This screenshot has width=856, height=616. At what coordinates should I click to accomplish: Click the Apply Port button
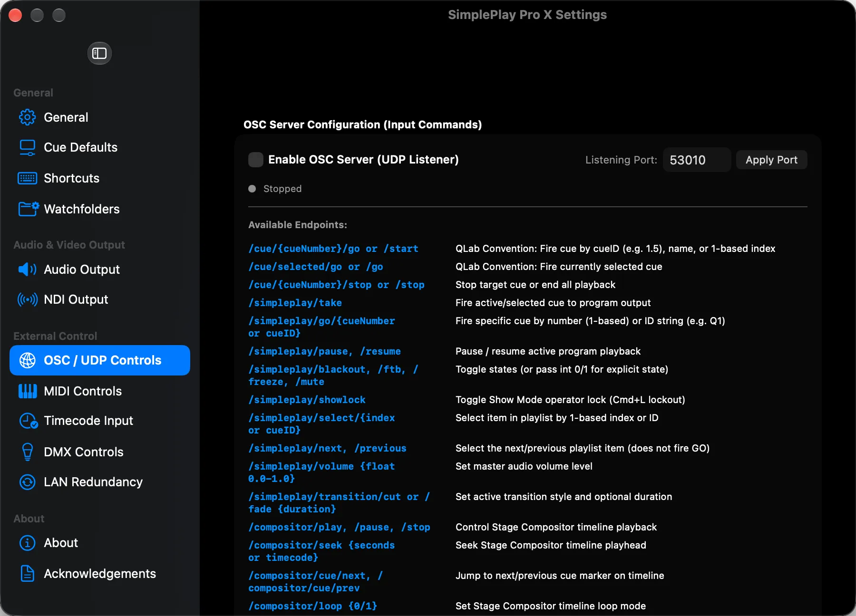[x=771, y=160]
